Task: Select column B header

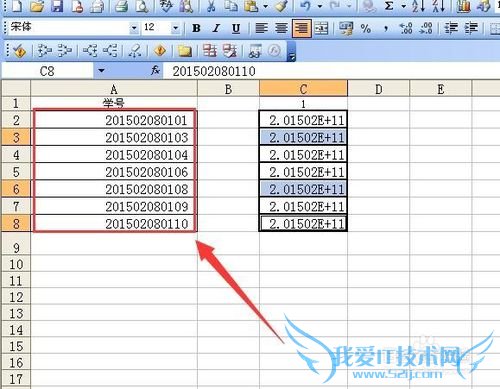Action: [228, 89]
